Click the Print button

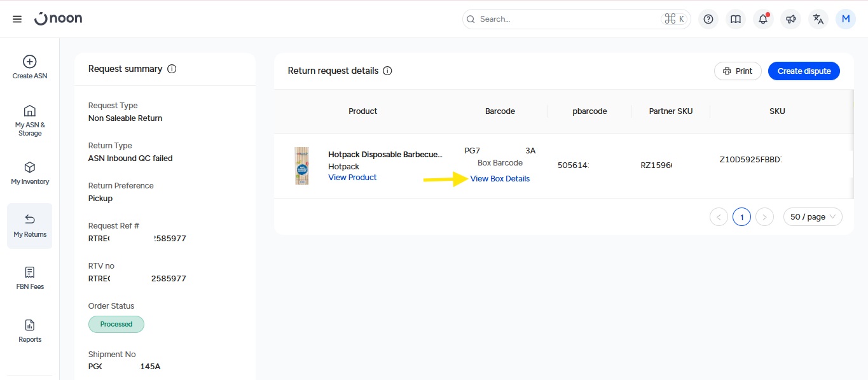[x=738, y=71]
